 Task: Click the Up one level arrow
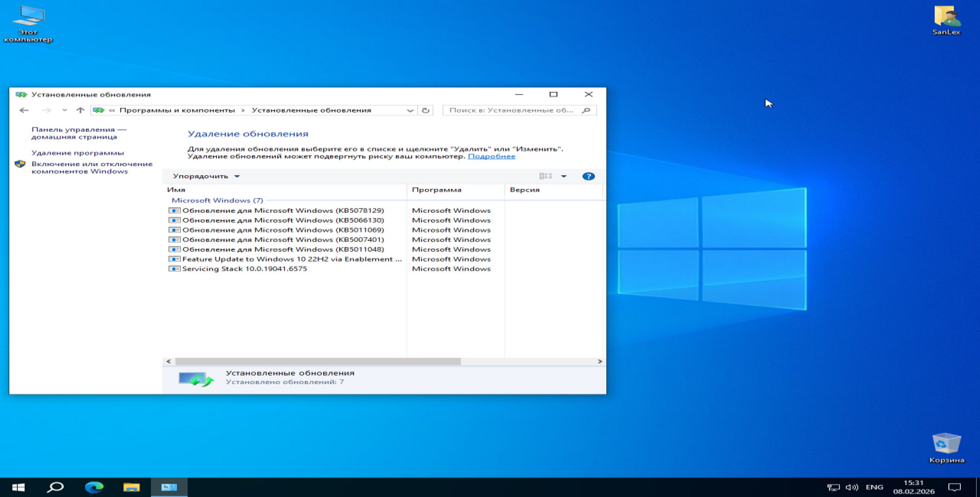coord(80,110)
